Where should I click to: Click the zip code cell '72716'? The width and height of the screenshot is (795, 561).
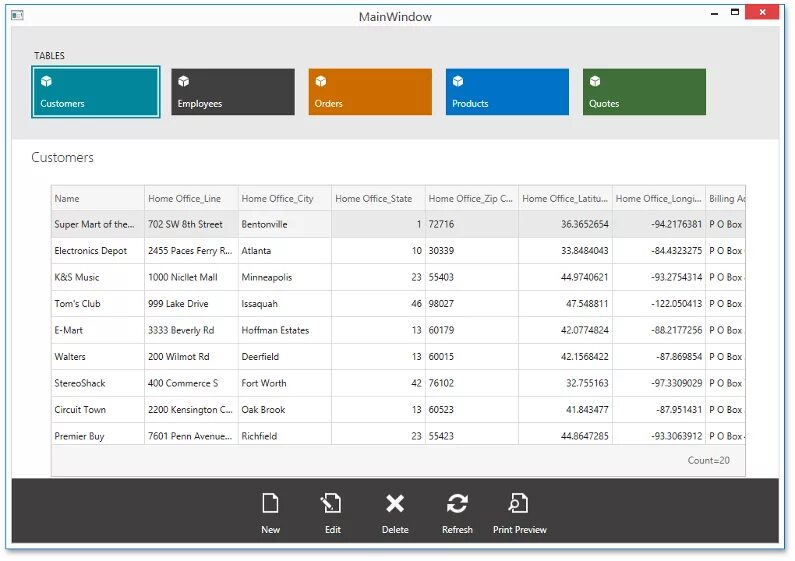pos(472,224)
